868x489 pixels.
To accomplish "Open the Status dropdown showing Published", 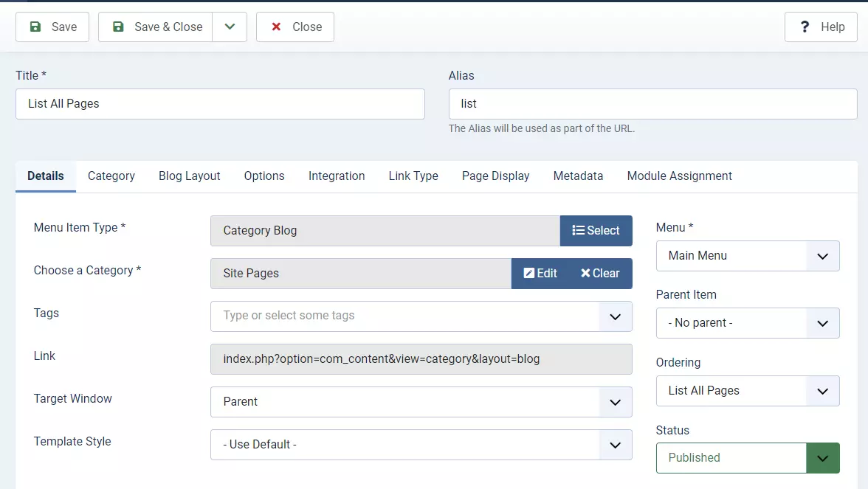I will 748,458.
